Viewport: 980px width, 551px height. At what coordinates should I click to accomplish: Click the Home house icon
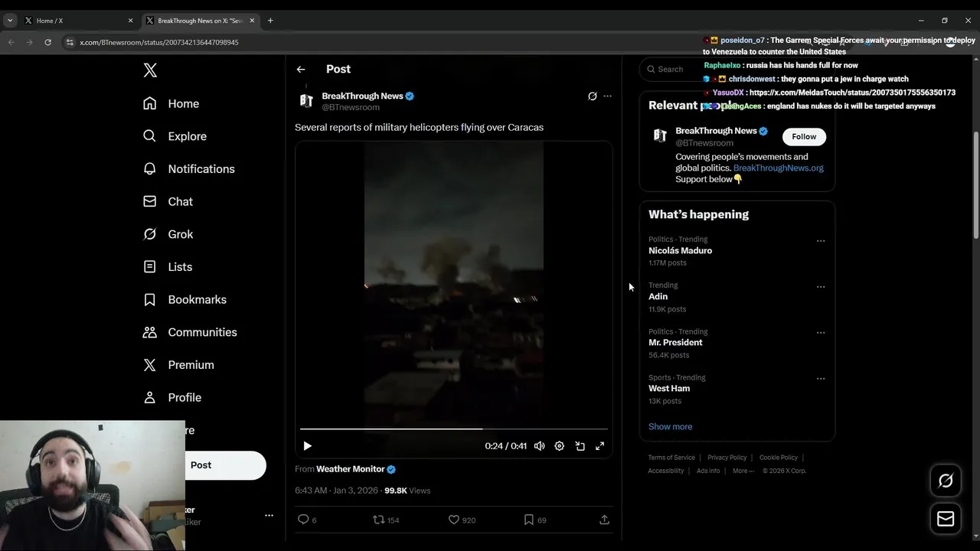coord(150,103)
